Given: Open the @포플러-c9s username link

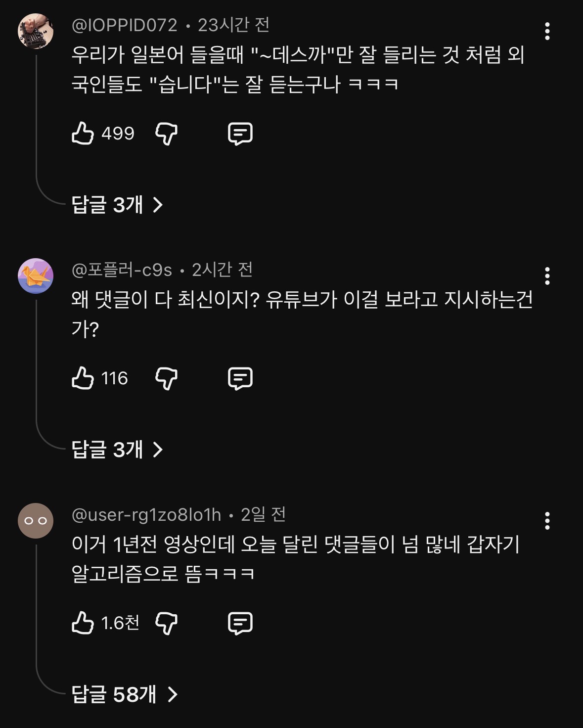Looking at the screenshot, I should (x=122, y=270).
